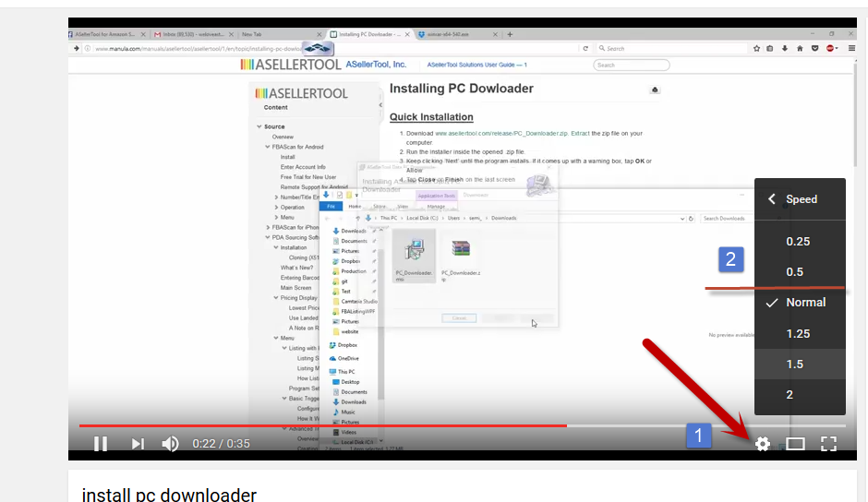Switch to the Gmail Inbox tab
The image size is (868, 502).
(x=193, y=34)
